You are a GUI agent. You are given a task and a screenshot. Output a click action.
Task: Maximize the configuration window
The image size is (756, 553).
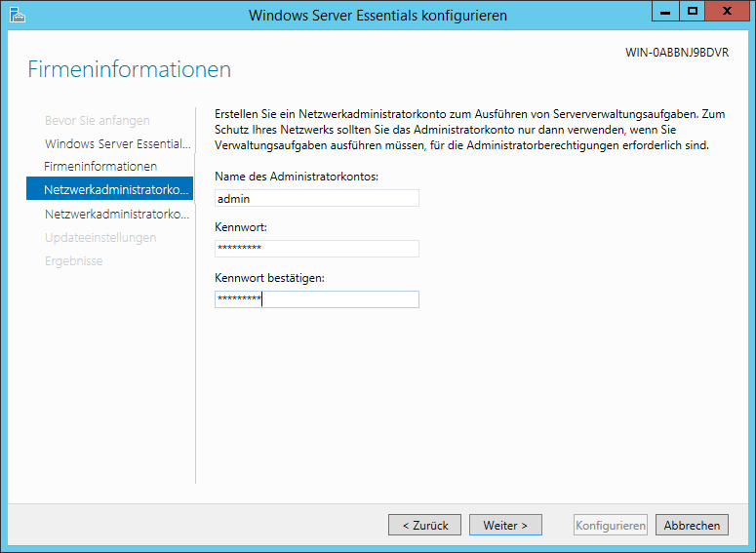coord(693,11)
